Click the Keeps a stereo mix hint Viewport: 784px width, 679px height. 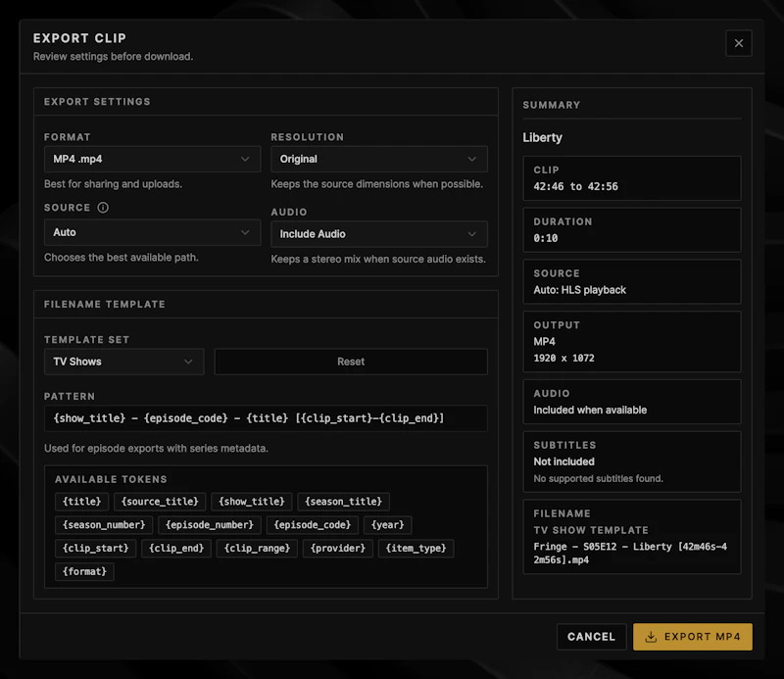[x=378, y=259]
